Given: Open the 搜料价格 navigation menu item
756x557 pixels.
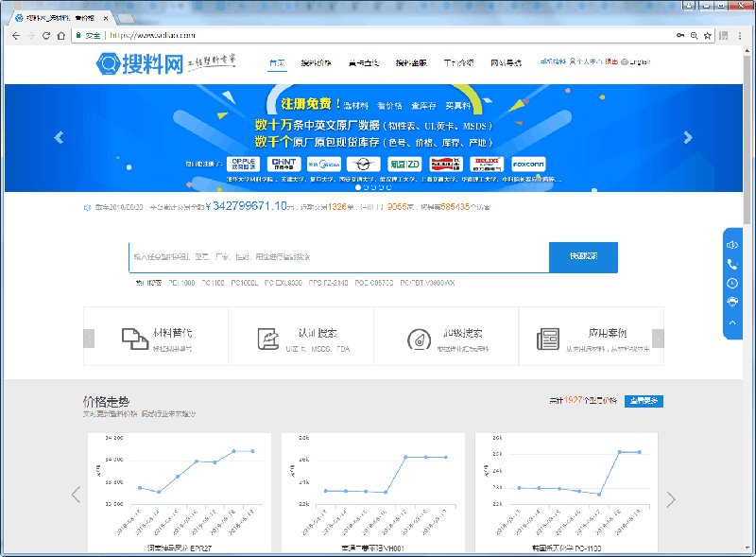Looking at the screenshot, I should tap(316, 63).
